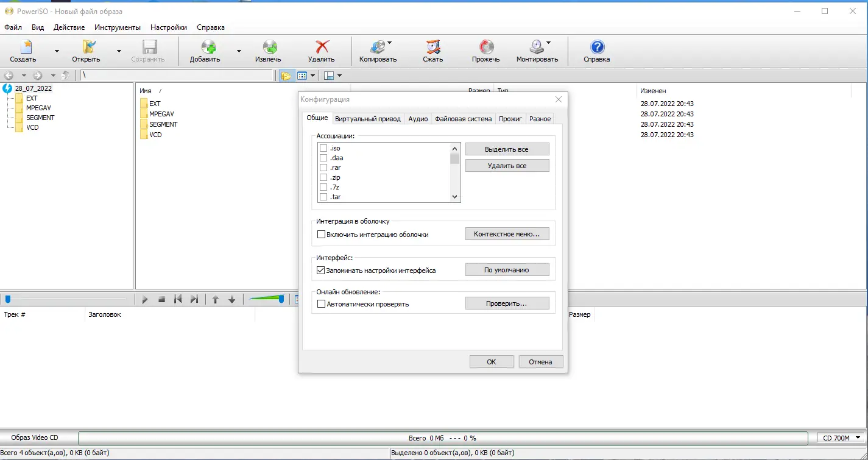Check the .iso association checkbox
The height and width of the screenshot is (460, 868).
coord(323,148)
